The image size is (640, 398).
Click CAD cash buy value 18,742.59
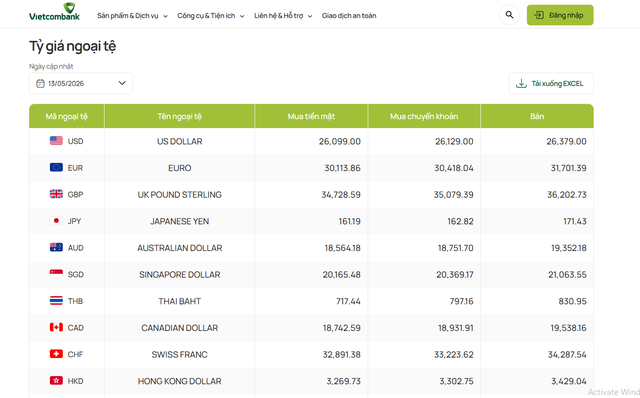click(x=342, y=328)
